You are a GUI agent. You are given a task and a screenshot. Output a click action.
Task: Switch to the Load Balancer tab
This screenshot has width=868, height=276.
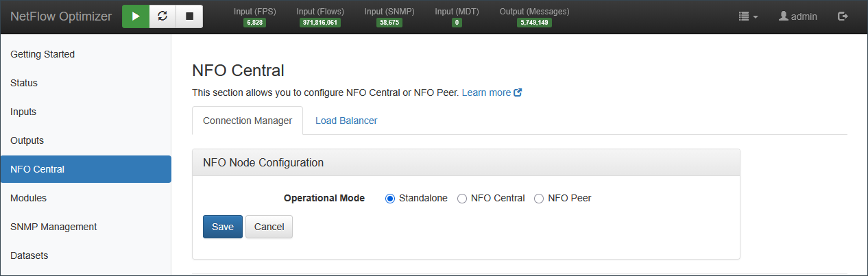pyautogui.click(x=346, y=121)
